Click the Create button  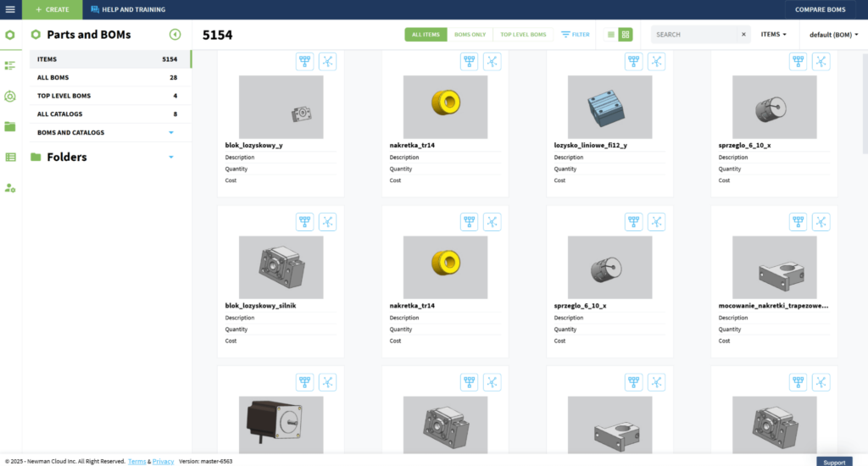coord(52,9)
